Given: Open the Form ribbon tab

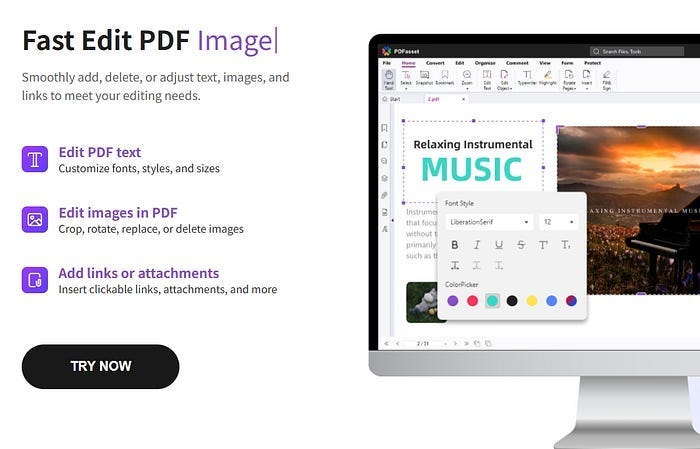Looking at the screenshot, I should coord(567,63).
